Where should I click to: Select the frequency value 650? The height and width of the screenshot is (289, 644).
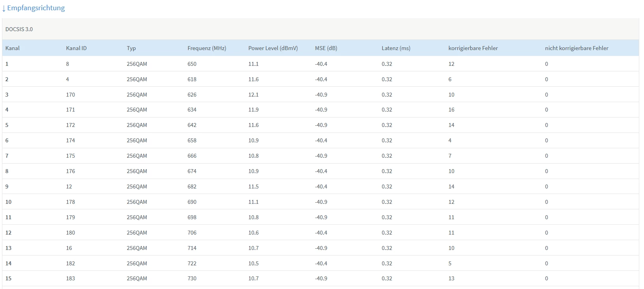[192, 64]
